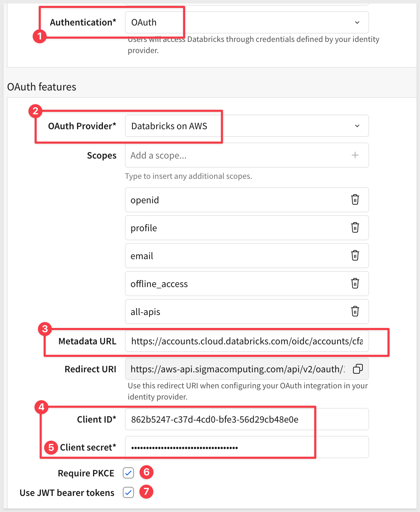Click the Authentication dropdown chevron arrow
This screenshot has width=420, height=512.
tap(357, 22)
